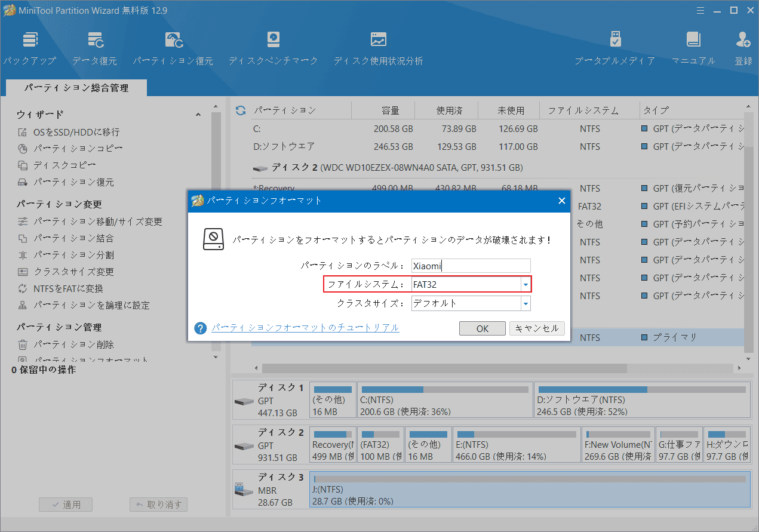Click the Undo (取り消す) button
Viewport: 759px width, 532px height.
(x=159, y=505)
